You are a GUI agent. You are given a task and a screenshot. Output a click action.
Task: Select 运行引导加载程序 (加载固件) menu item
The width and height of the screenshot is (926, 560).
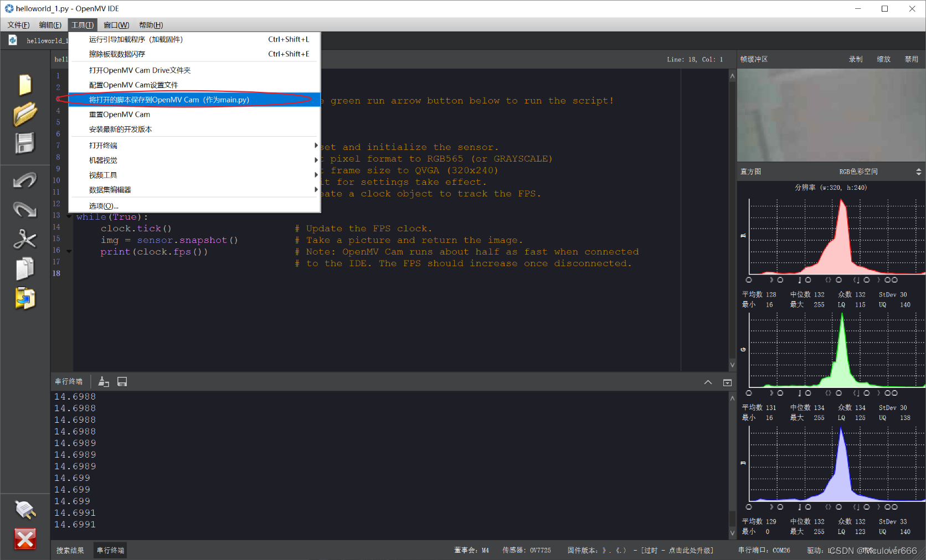[194, 39]
